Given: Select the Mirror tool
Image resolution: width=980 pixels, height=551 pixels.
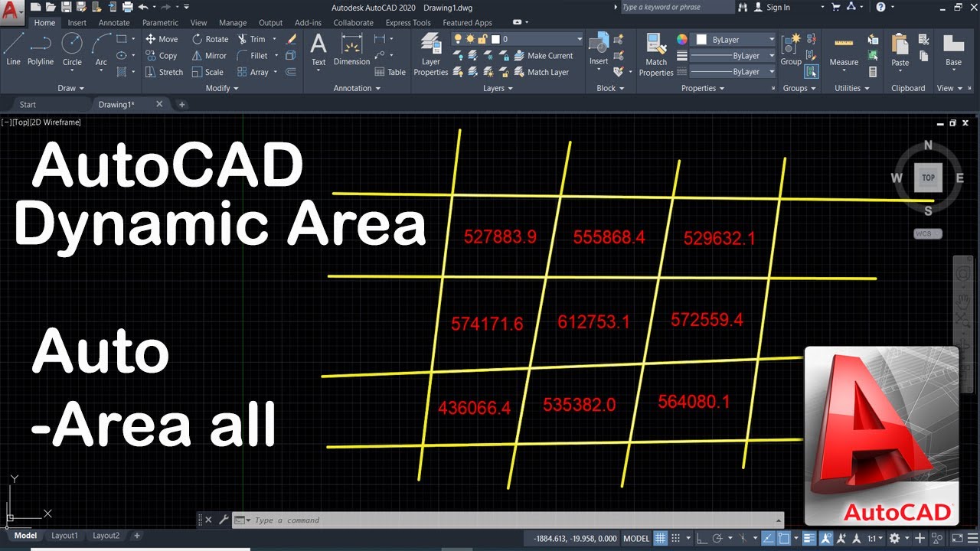Looking at the screenshot, I should [x=209, y=56].
